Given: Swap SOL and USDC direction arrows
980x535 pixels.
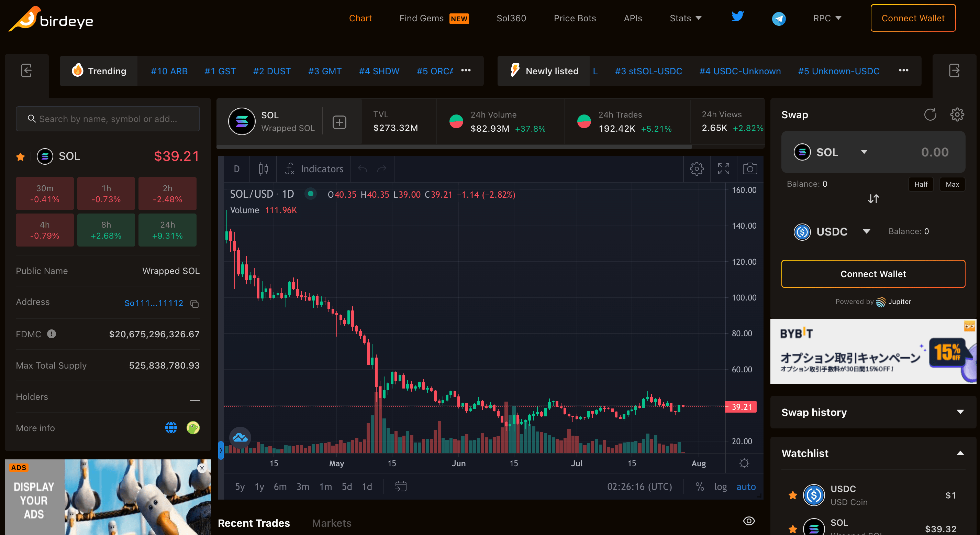Looking at the screenshot, I should click(x=873, y=199).
